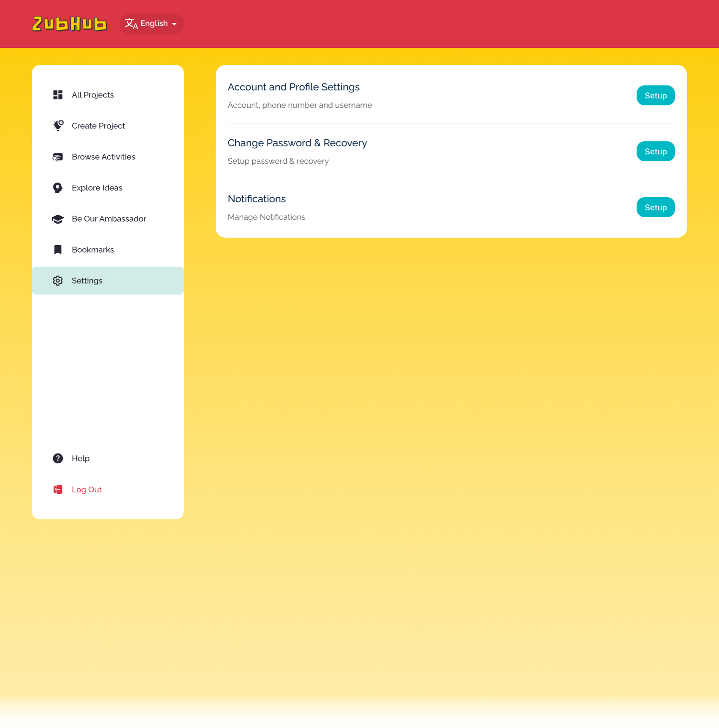Click the Notifications section heading
This screenshot has width=719, height=728.
(257, 199)
